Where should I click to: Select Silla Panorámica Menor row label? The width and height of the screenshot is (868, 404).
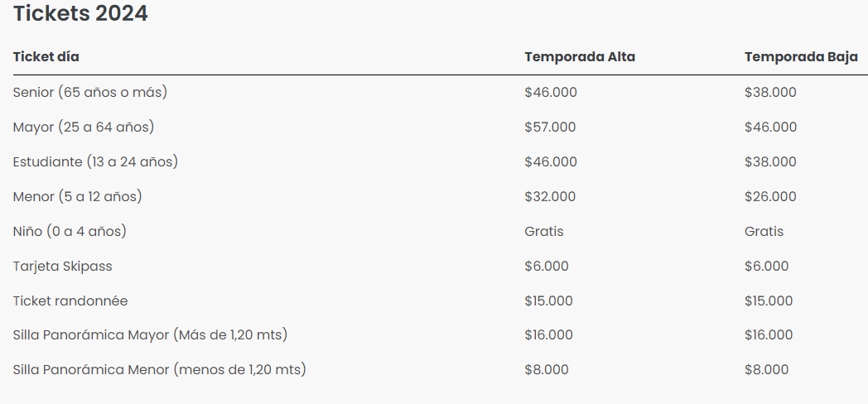pos(159,370)
